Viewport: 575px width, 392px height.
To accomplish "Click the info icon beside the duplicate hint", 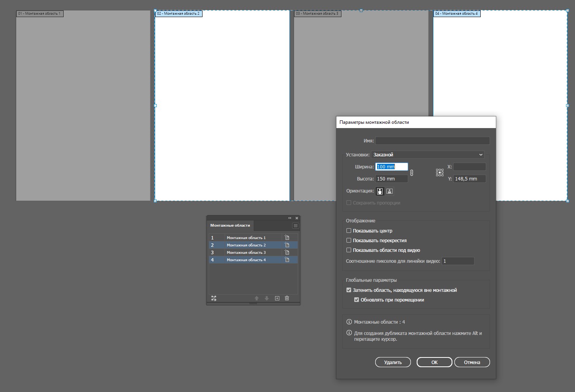I will [x=349, y=333].
